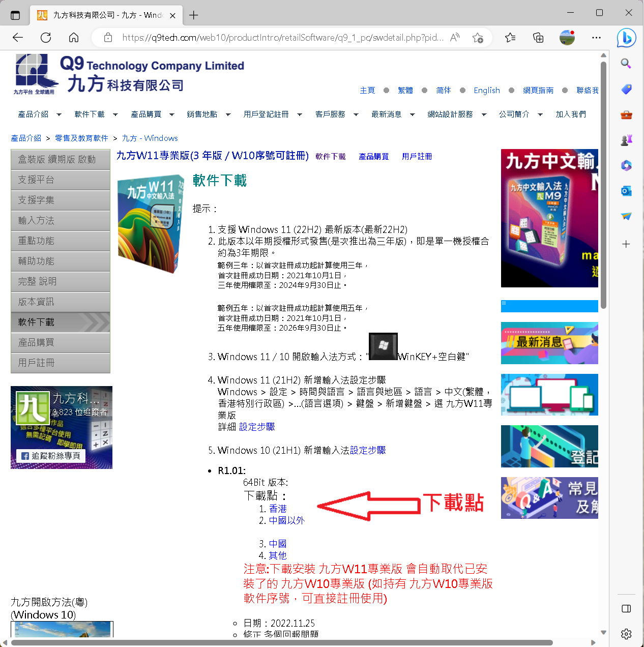Image resolution: width=644 pixels, height=647 pixels.
Task: Open 設定步驟 link under Windows 11 (21H2)
Action: coord(257,427)
